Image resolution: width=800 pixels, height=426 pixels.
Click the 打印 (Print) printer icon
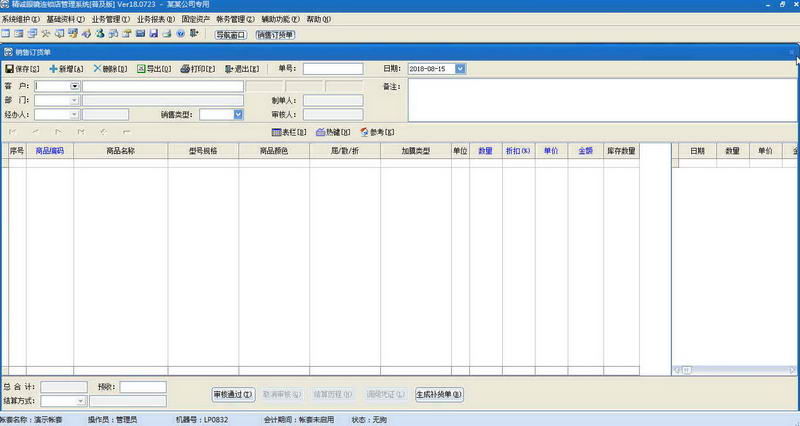point(185,69)
